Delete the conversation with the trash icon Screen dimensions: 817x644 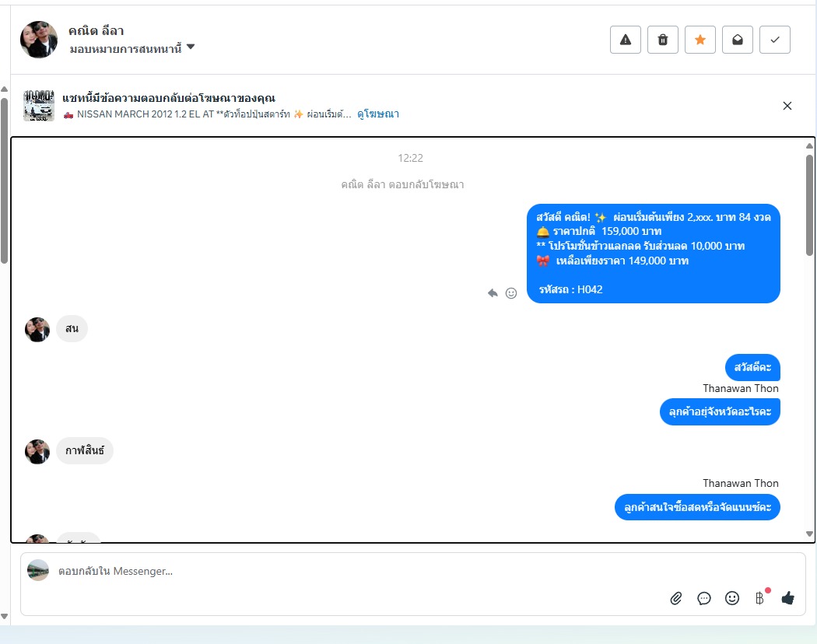coord(663,40)
